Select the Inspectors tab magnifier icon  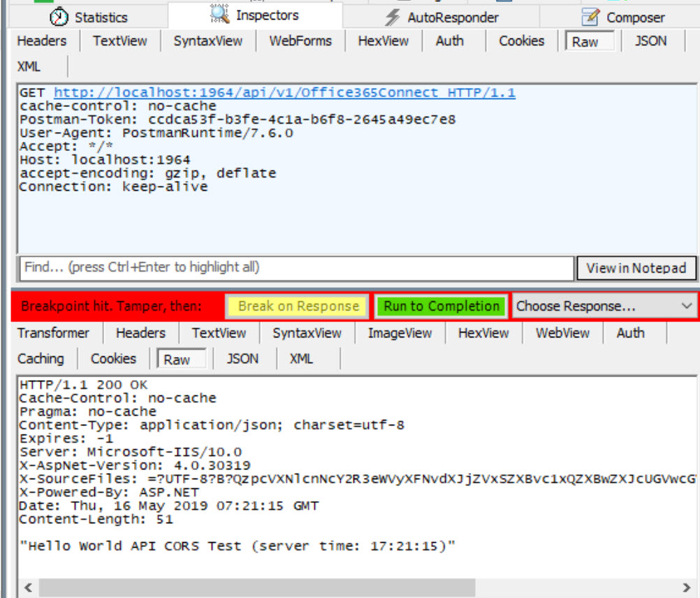pos(221,15)
